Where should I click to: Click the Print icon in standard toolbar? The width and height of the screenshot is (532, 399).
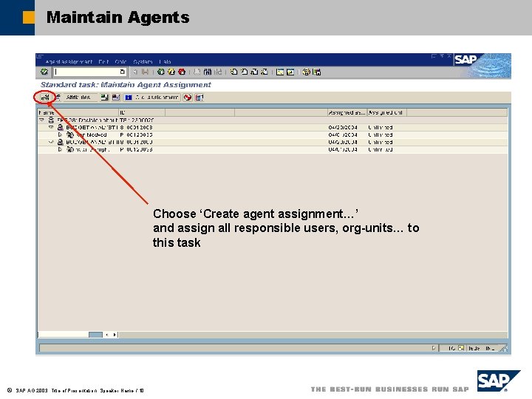point(197,72)
